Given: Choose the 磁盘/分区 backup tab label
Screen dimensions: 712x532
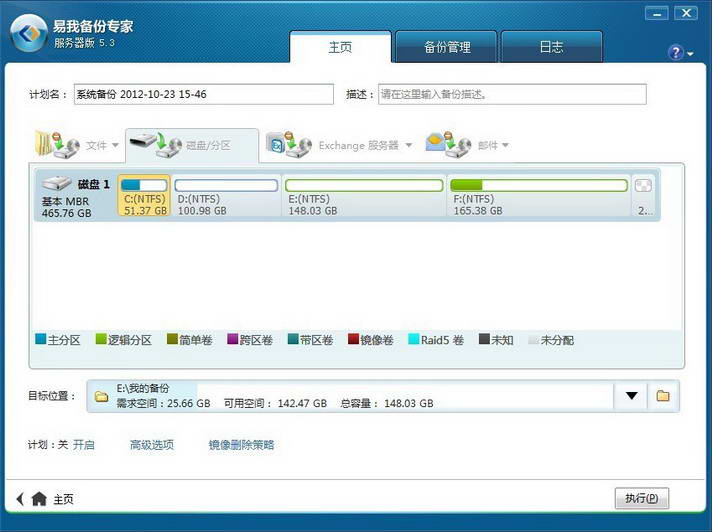Looking at the screenshot, I should coord(208,146).
